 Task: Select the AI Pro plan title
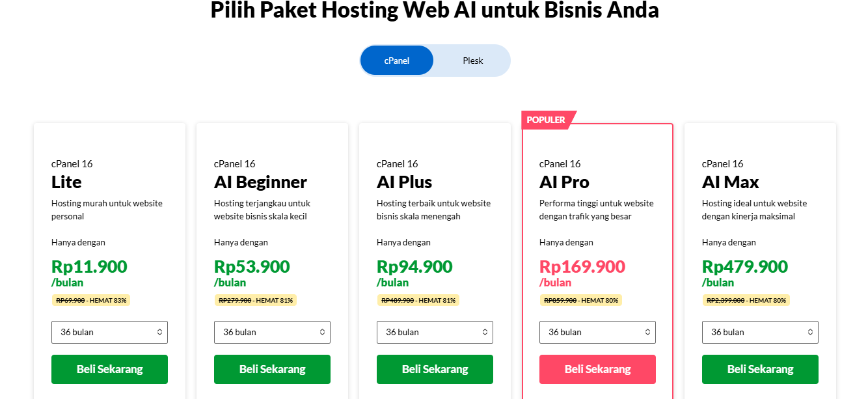point(564,182)
